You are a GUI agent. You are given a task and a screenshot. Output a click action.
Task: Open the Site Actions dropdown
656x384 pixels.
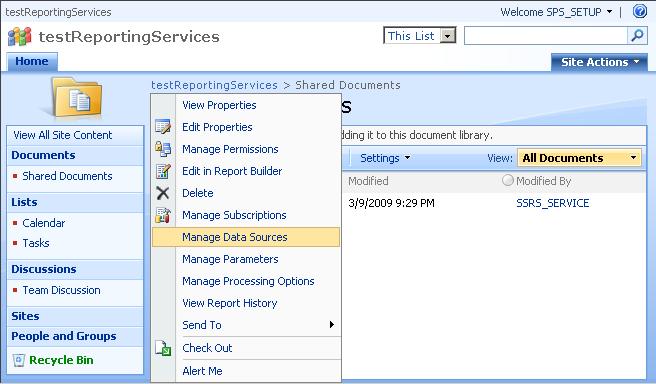tap(599, 62)
